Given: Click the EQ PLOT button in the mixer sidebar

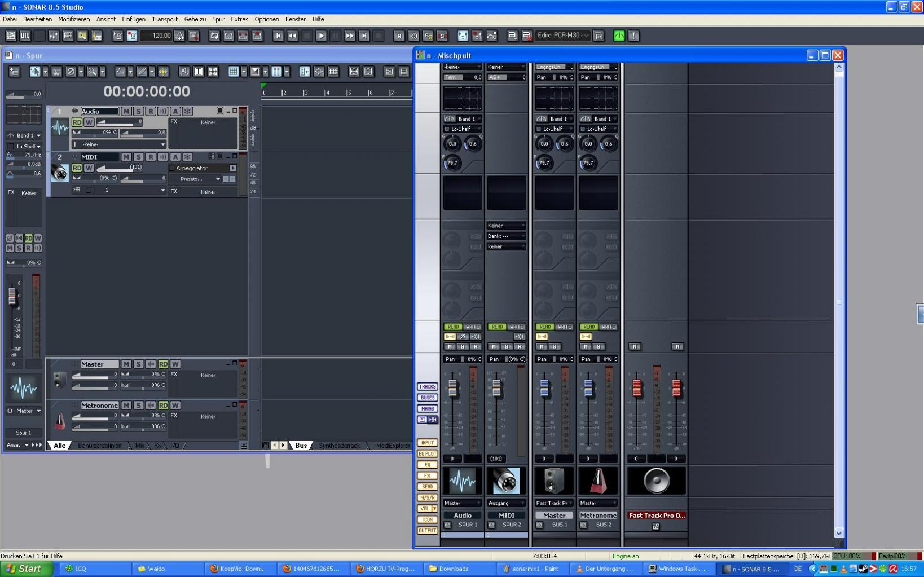Looking at the screenshot, I should tap(427, 453).
